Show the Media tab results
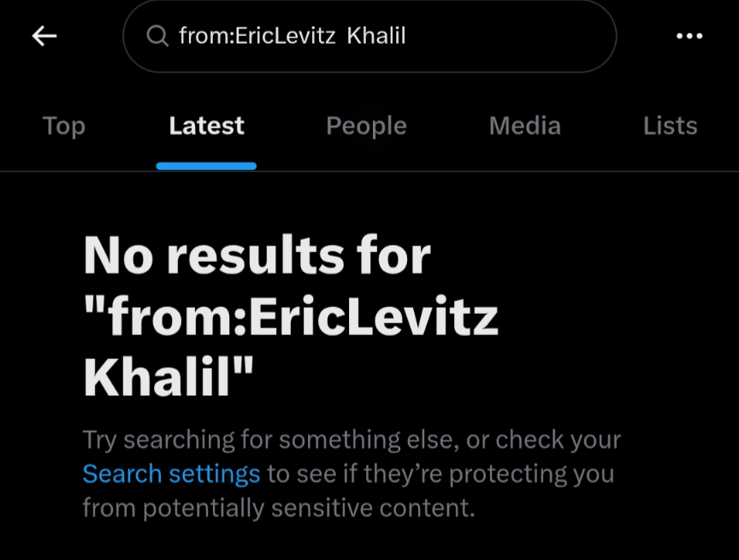The image size is (739, 560). (x=524, y=126)
